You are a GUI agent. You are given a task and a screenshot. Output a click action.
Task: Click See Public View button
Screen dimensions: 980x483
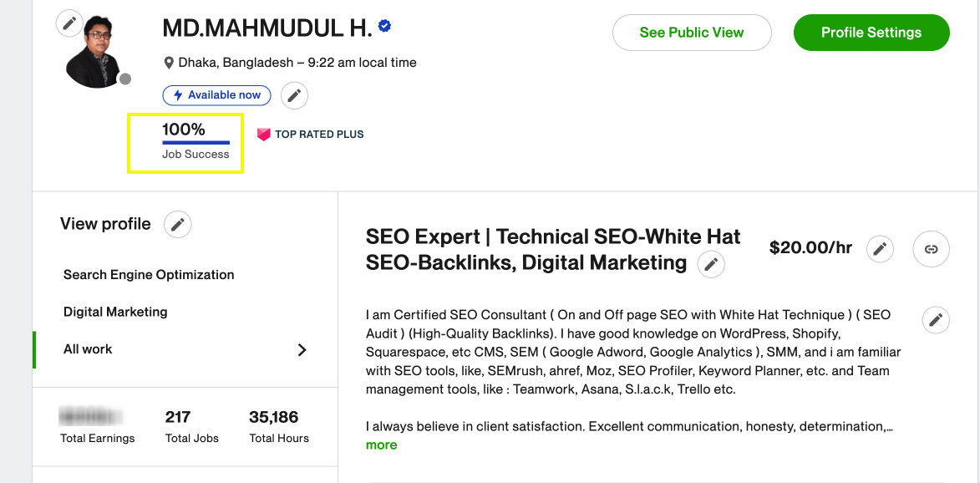692,33
